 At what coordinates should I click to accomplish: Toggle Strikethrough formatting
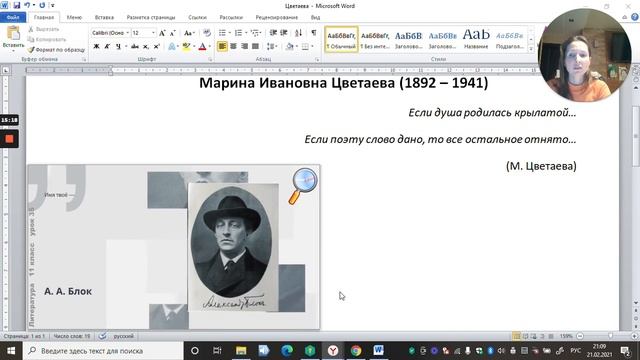[x=135, y=47]
